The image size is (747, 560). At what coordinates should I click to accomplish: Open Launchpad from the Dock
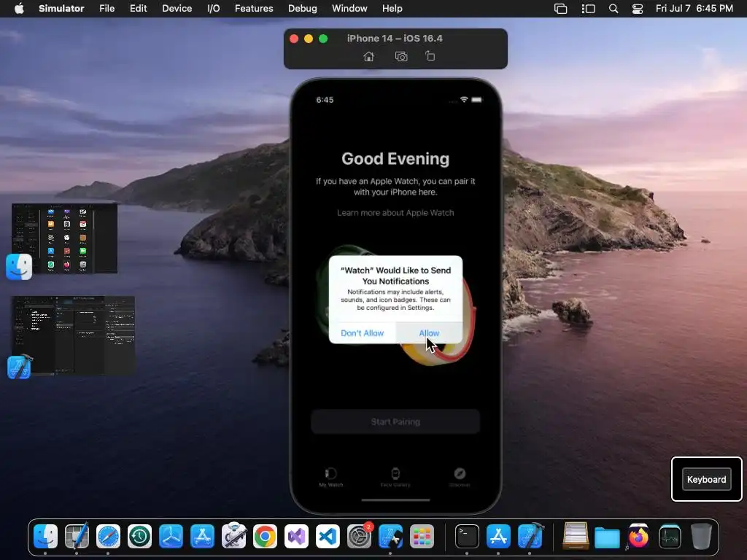point(422,537)
